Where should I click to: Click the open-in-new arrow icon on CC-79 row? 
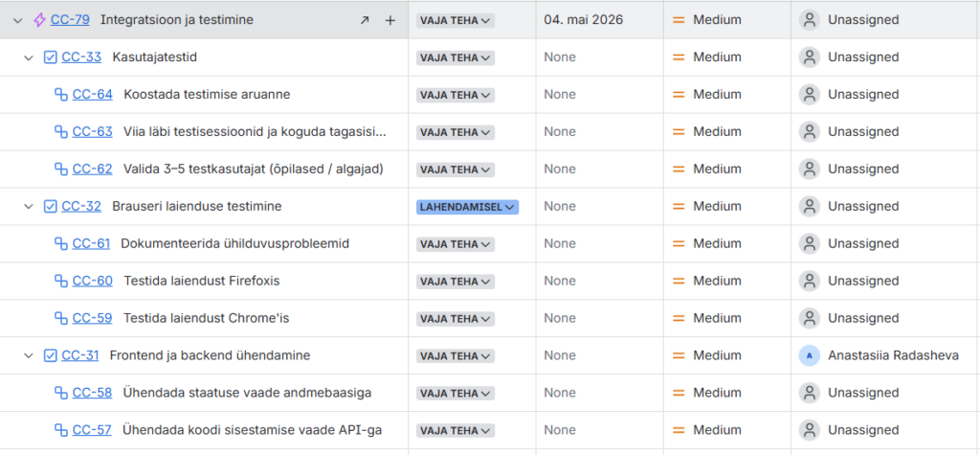(x=365, y=20)
